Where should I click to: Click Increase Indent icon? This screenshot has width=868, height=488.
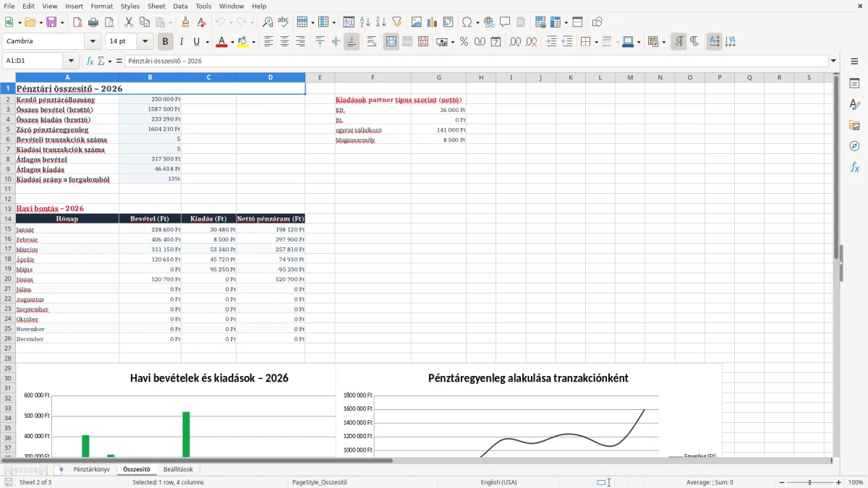click(551, 42)
